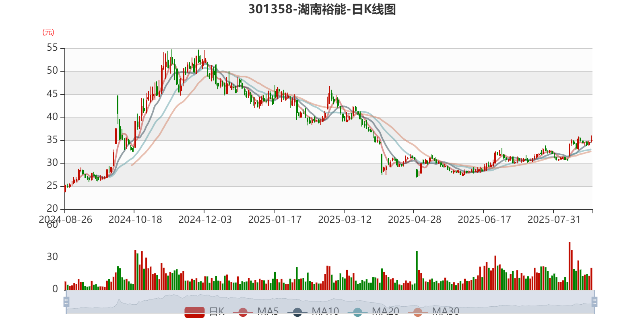Click the volume axis label 30

pyautogui.click(x=52, y=257)
